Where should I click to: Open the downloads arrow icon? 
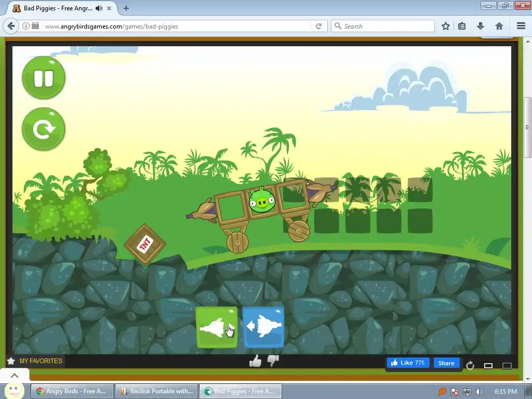click(x=481, y=26)
